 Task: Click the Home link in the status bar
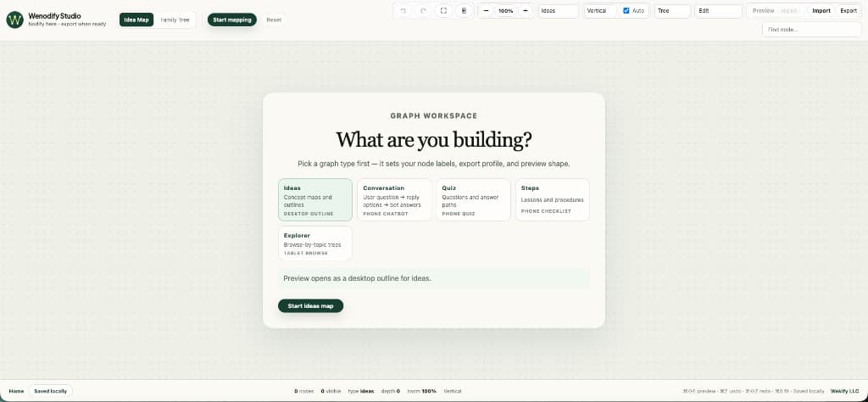click(x=16, y=391)
